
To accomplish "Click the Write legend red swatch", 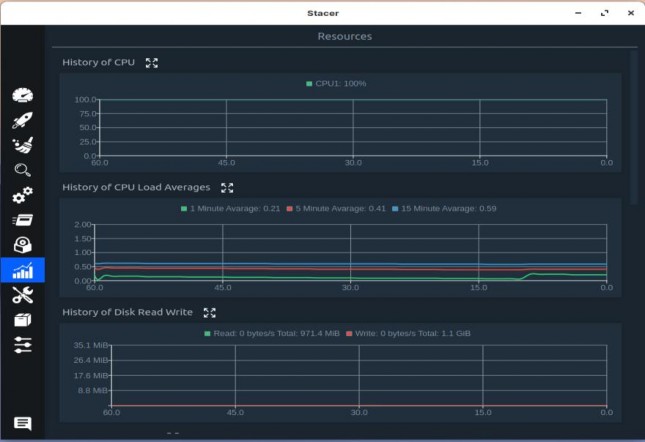I will pyautogui.click(x=349, y=333).
